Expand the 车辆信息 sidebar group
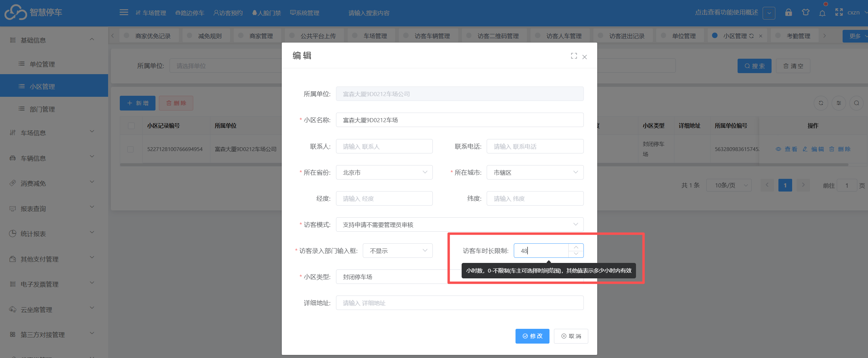This screenshot has height=358, width=868. tap(54, 158)
